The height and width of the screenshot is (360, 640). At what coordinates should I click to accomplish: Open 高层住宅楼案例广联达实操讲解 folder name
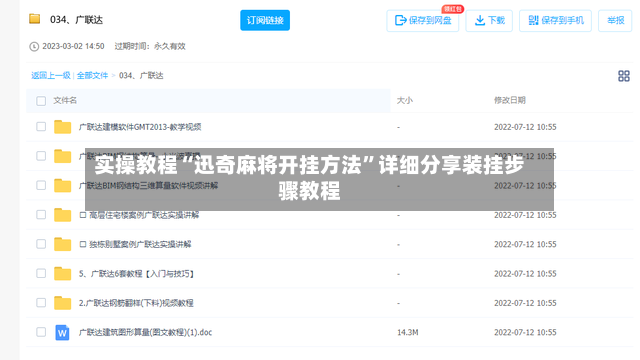pyautogui.click(x=139, y=215)
